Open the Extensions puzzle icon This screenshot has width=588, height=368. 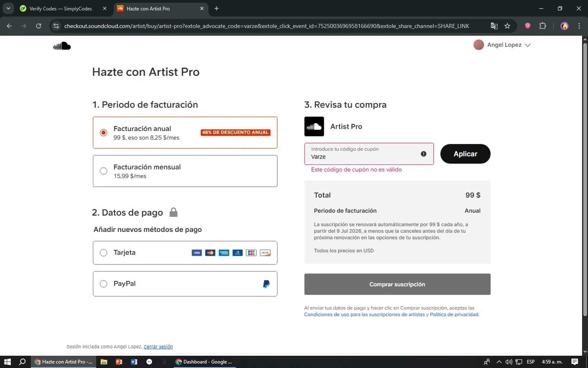[543, 26]
